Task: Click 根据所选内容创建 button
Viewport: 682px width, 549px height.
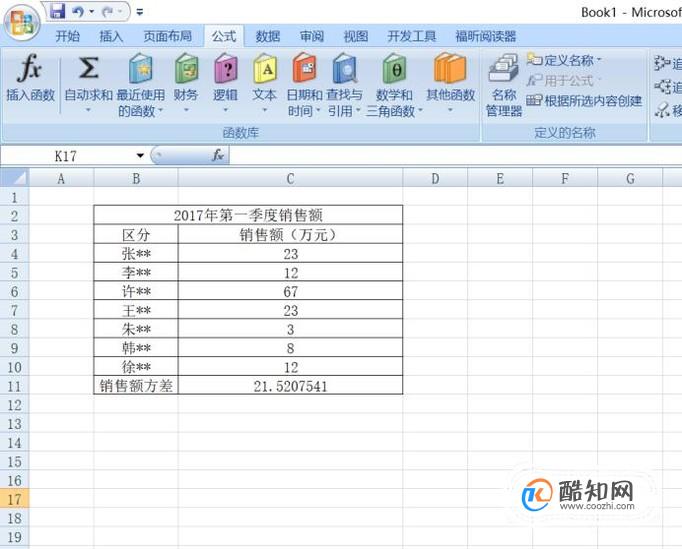Action: [584, 101]
